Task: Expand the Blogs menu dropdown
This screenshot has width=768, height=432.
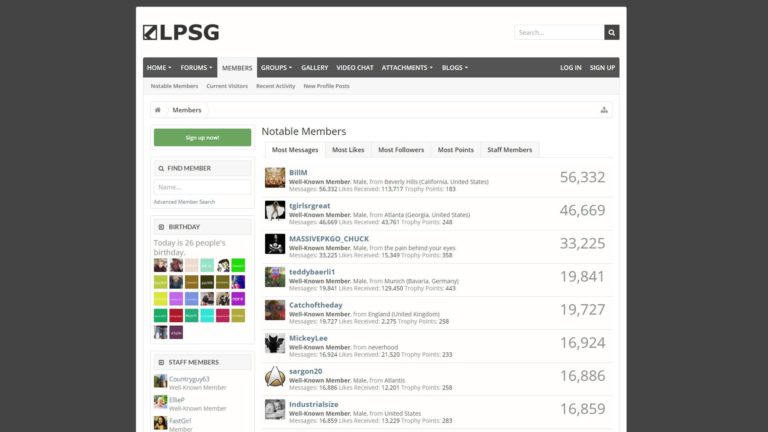Action: pos(454,67)
